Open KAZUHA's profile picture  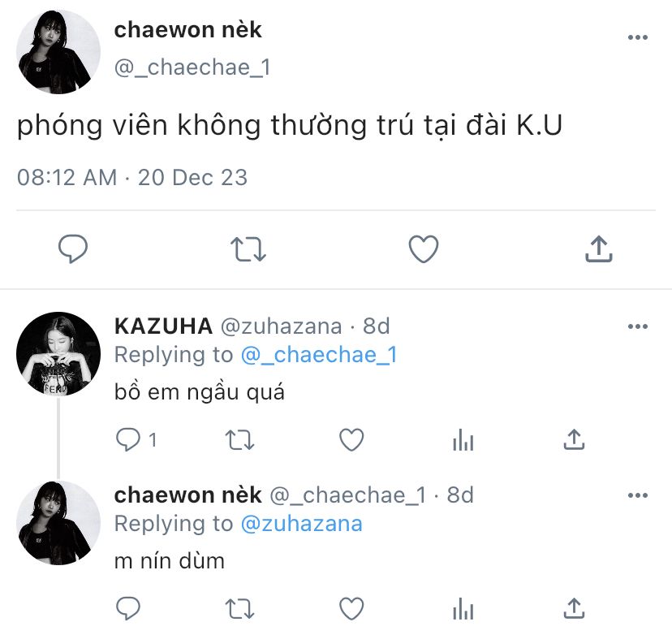coord(58,354)
